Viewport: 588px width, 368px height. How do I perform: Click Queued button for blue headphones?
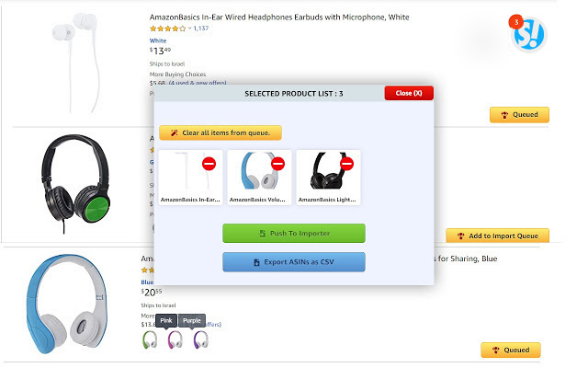pyautogui.click(x=511, y=350)
